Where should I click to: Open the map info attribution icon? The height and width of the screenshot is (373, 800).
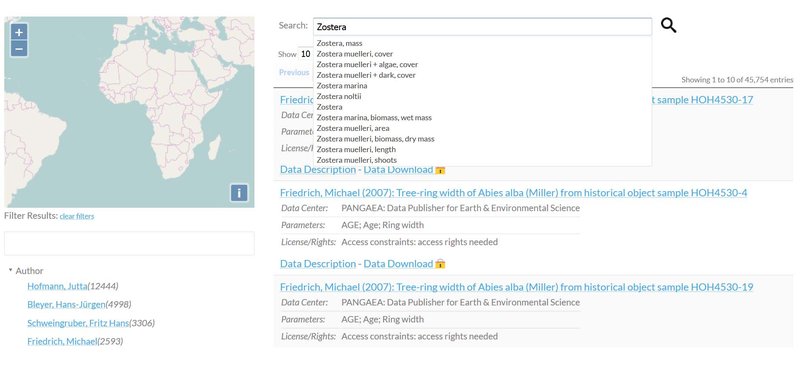[x=239, y=192]
